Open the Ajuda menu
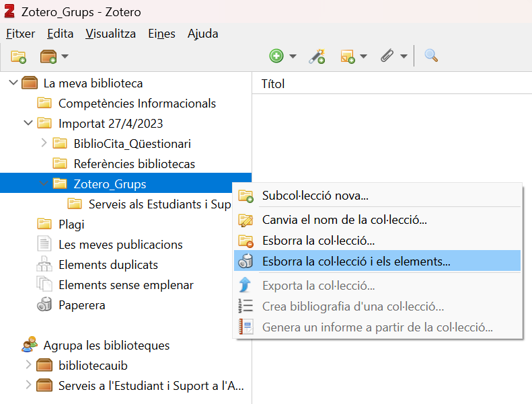 (x=202, y=34)
